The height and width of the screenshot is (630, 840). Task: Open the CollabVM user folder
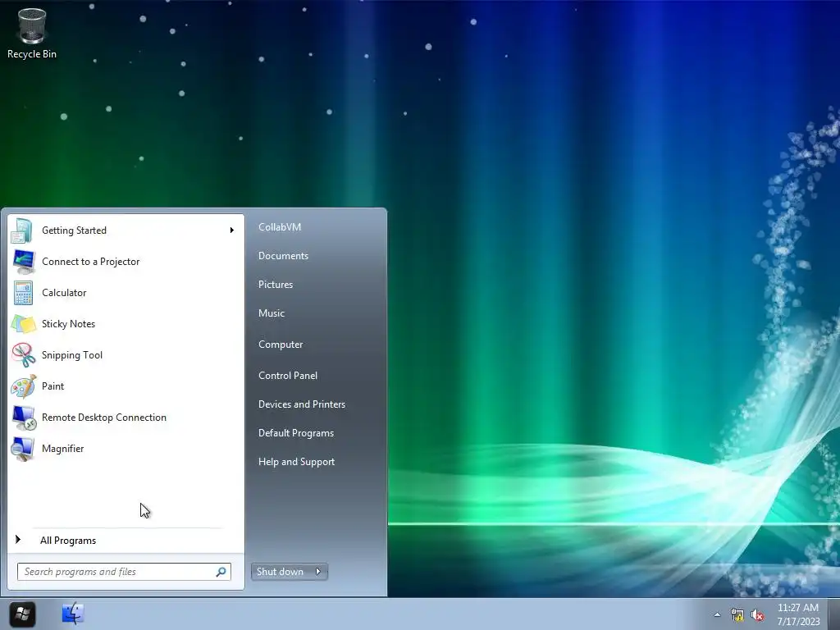[280, 227]
